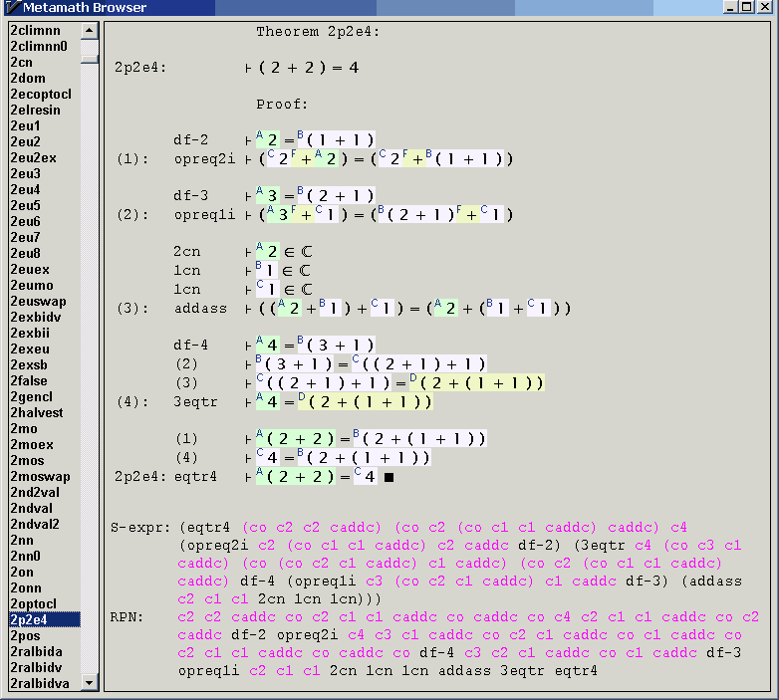Select 2euex in the theorem list
This screenshot has width=779, height=700.
[30, 270]
